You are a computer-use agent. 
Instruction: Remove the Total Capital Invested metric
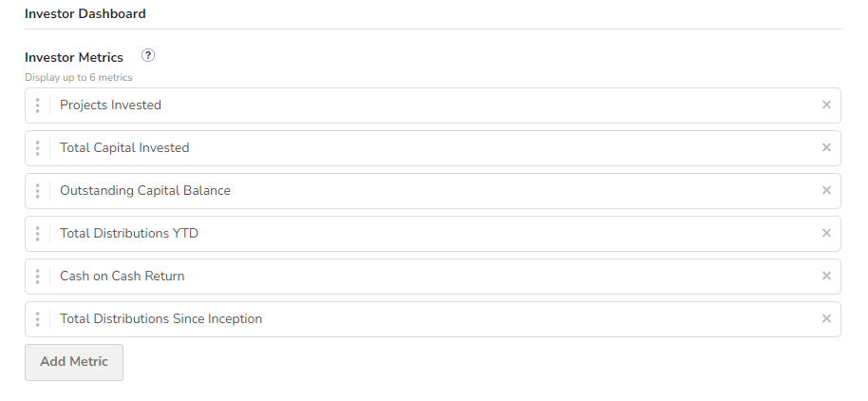[826, 147]
